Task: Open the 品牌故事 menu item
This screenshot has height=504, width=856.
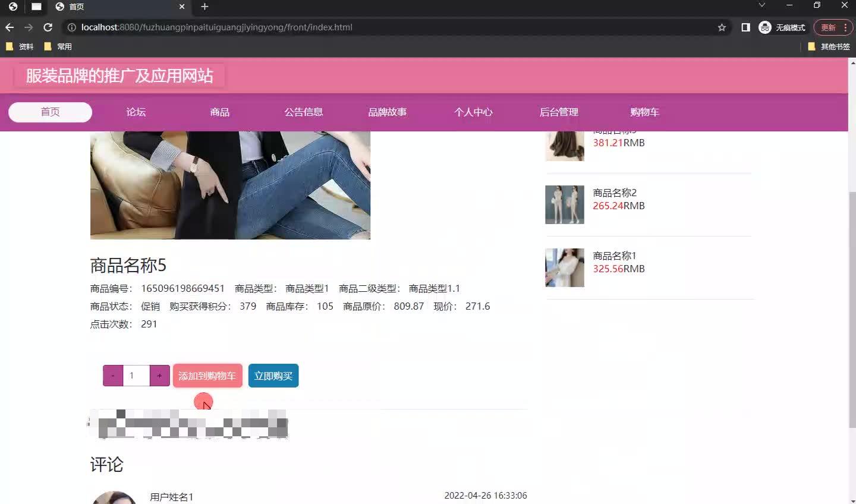Action: click(x=387, y=112)
